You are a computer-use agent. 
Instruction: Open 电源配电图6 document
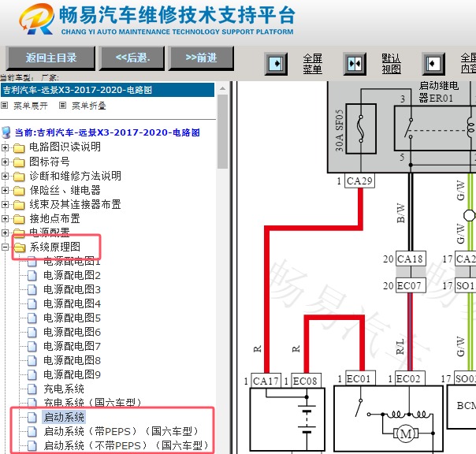coord(72,332)
